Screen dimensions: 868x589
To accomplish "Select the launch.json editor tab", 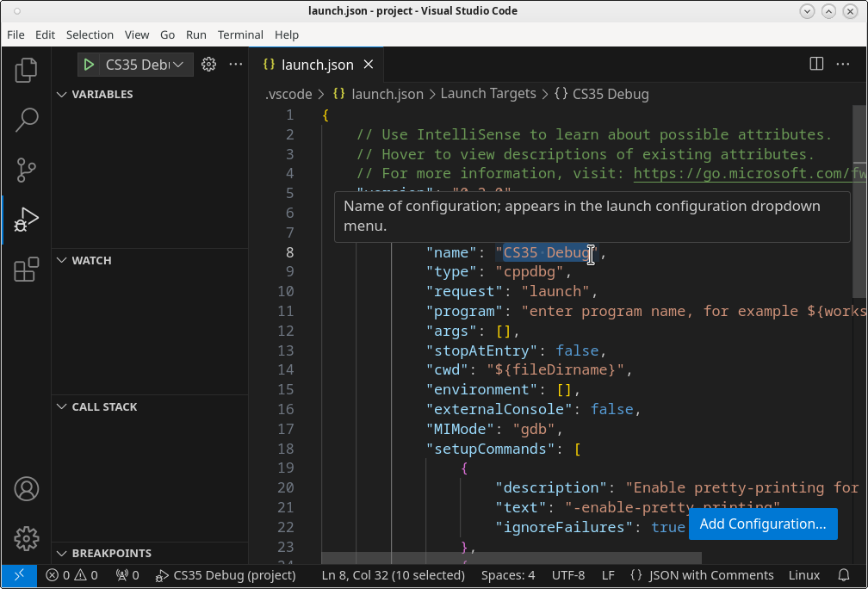I will [316, 65].
